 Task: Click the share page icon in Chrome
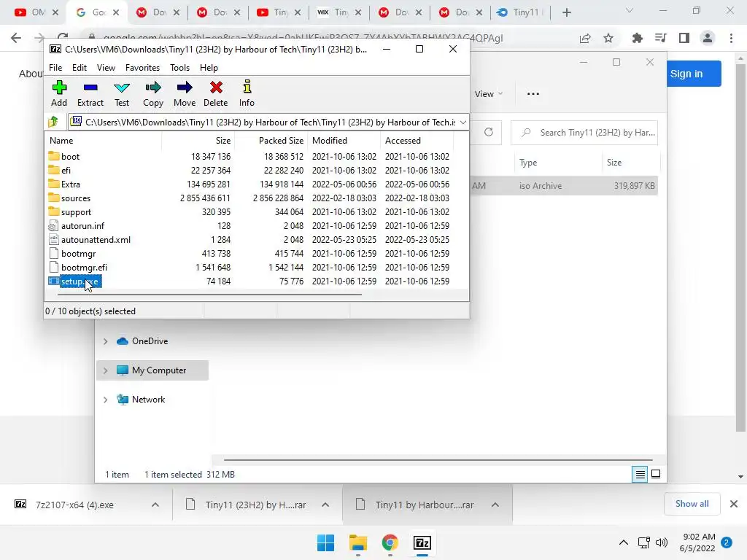tap(585, 38)
